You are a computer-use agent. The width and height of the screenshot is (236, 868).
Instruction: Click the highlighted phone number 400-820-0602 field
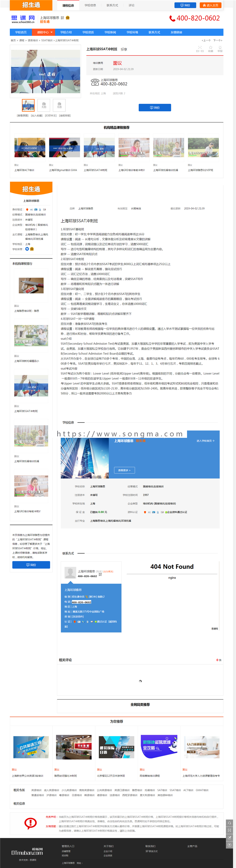point(81,602)
